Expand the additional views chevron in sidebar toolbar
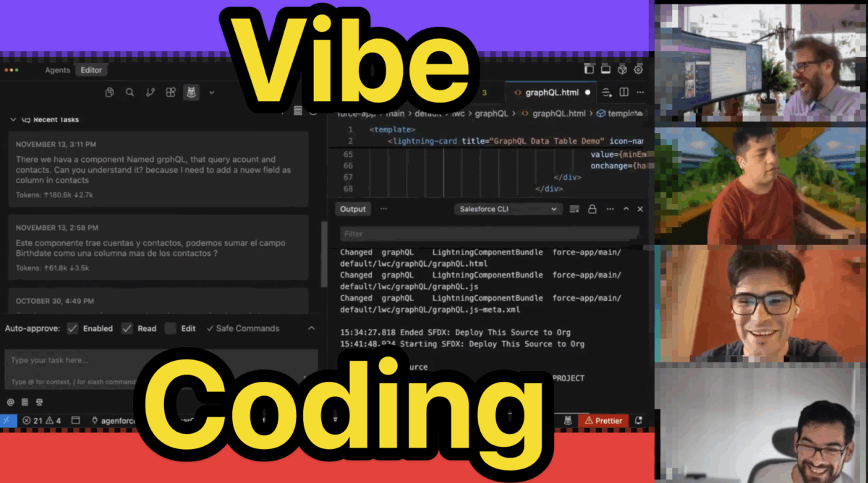 point(212,93)
